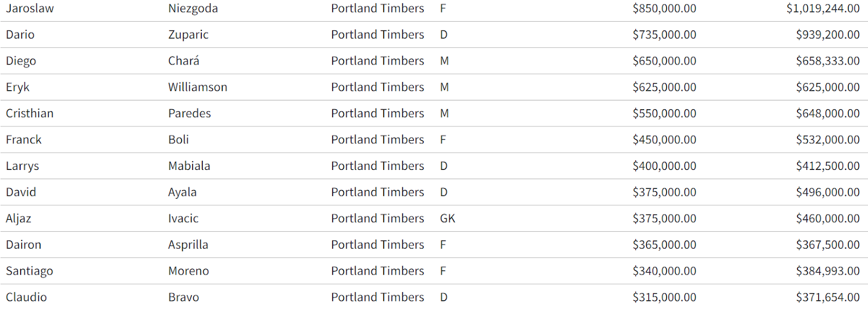Image resolution: width=868 pixels, height=310 pixels.
Task: Select the last name Niezgoda
Action: click(193, 9)
